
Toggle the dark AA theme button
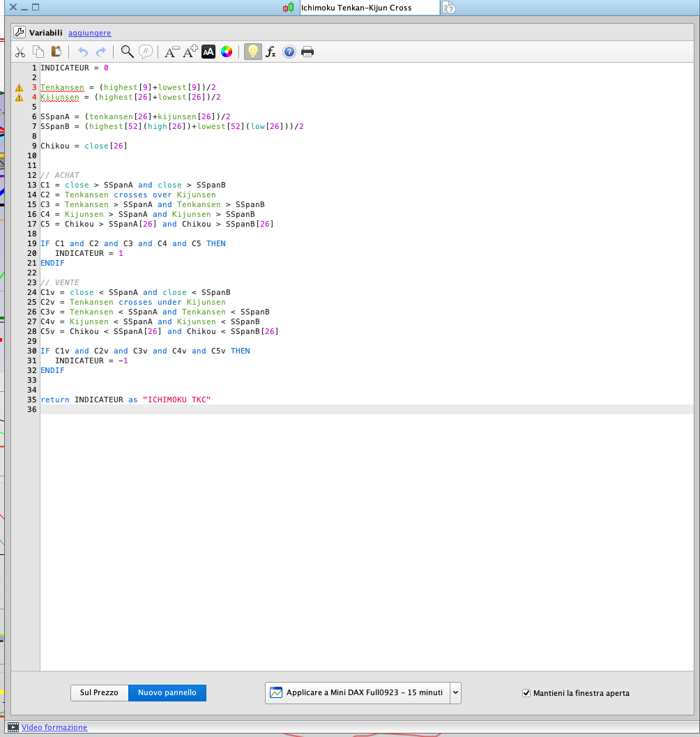coord(208,52)
